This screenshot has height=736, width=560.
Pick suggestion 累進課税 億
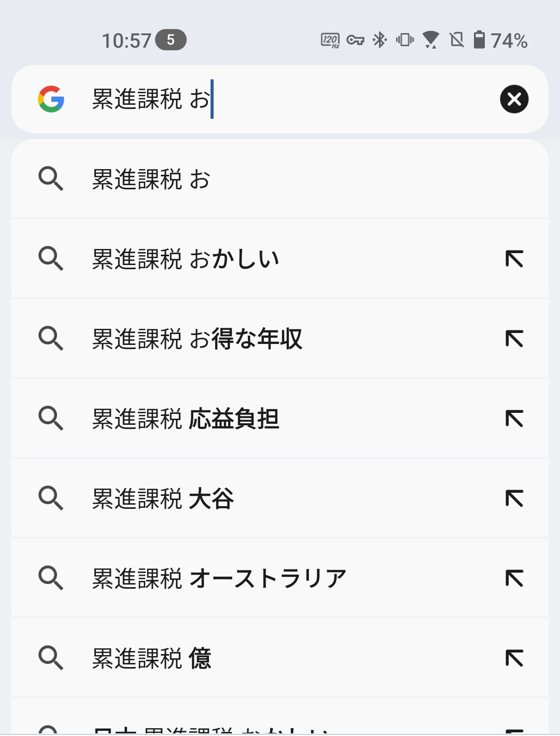click(x=280, y=658)
